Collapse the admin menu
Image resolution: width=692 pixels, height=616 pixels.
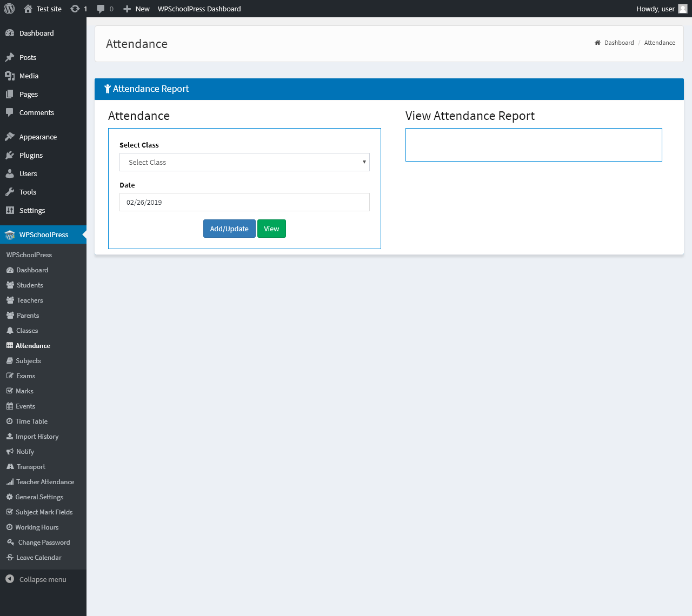click(36, 579)
